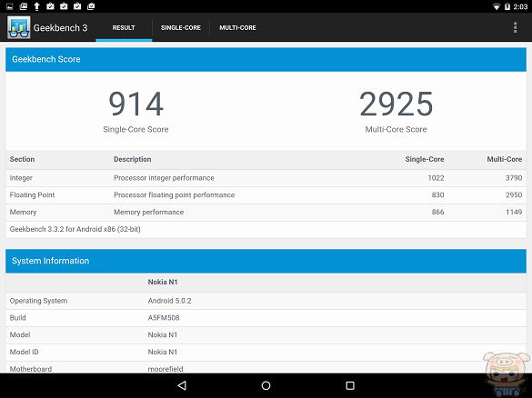Tap Memory performance description text

(148, 213)
